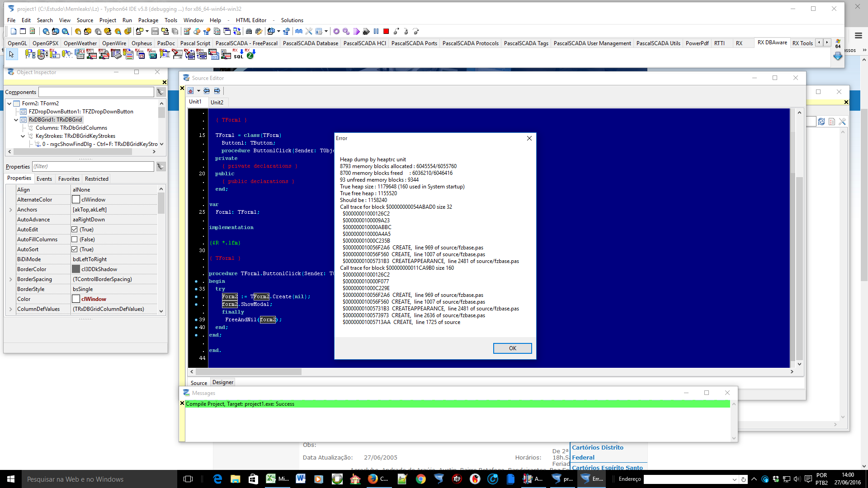Select the OpenGL palette tab
This screenshot has width=868, height=488.
(x=18, y=43)
